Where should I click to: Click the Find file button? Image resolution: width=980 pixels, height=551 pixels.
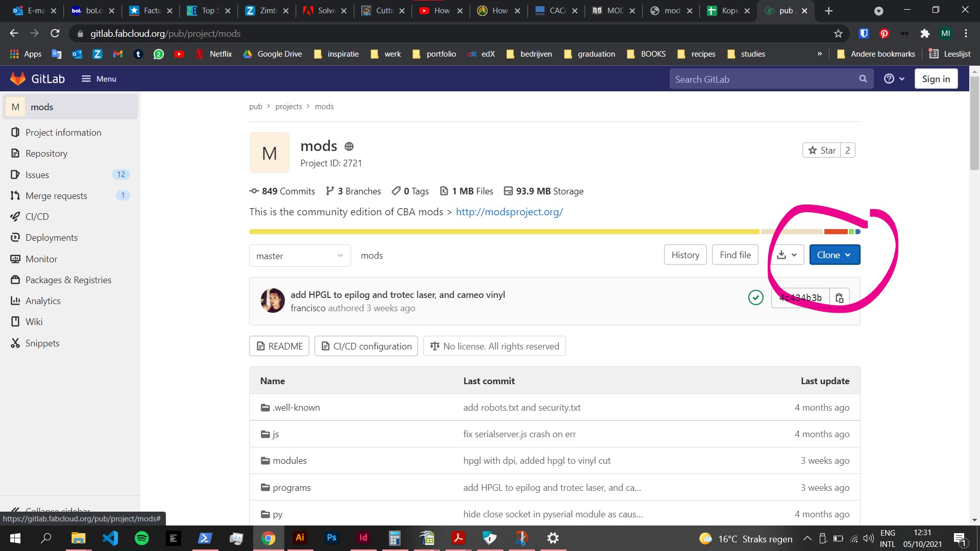[x=735, y=255]
